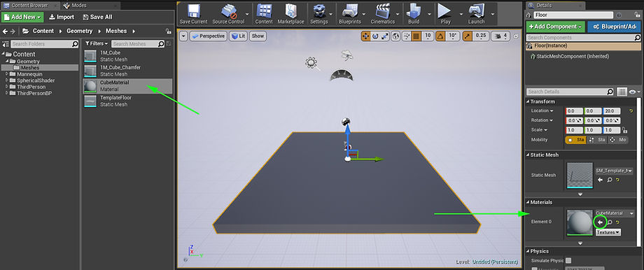
Task: Toggle world/local coordinate system globe icon
Action: pos(396,36)
